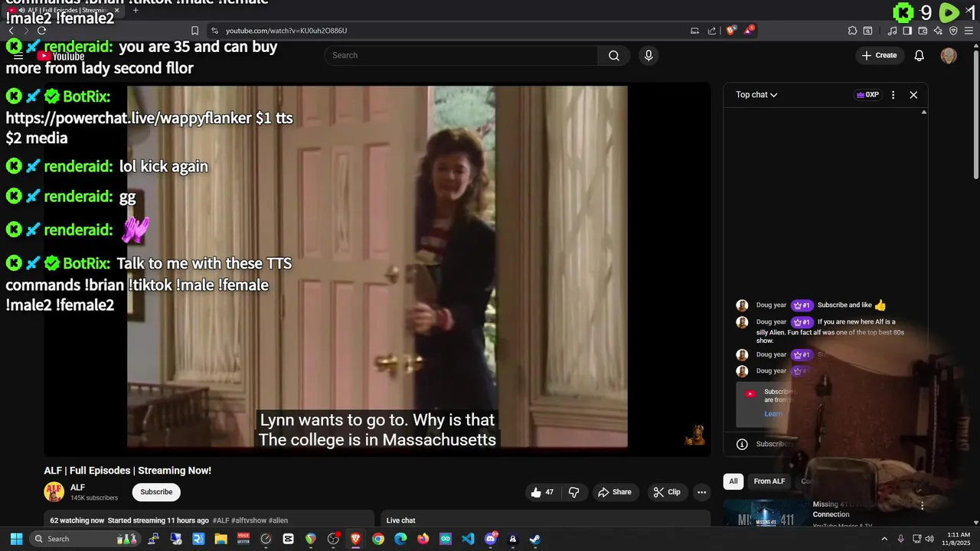
Task: Toggle the browser sidebar panel
Action: click(907, 31)
